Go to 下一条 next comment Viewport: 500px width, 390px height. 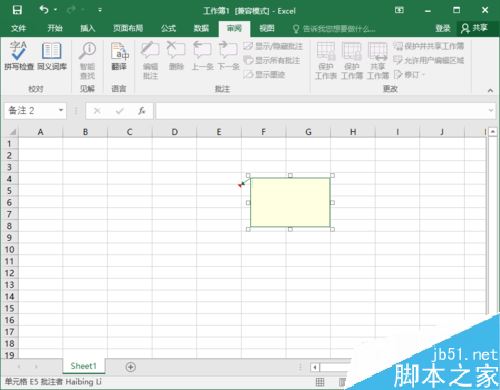pyautogui.click(x=229, y=56)
